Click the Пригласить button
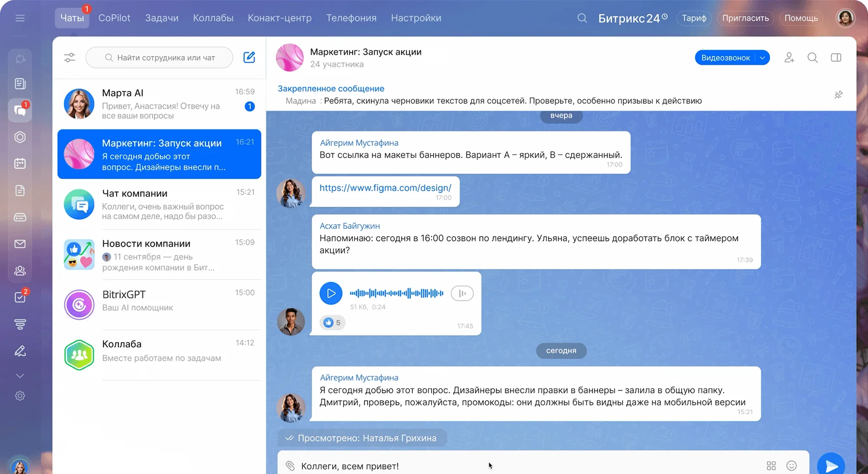 [x=746, y=18]
